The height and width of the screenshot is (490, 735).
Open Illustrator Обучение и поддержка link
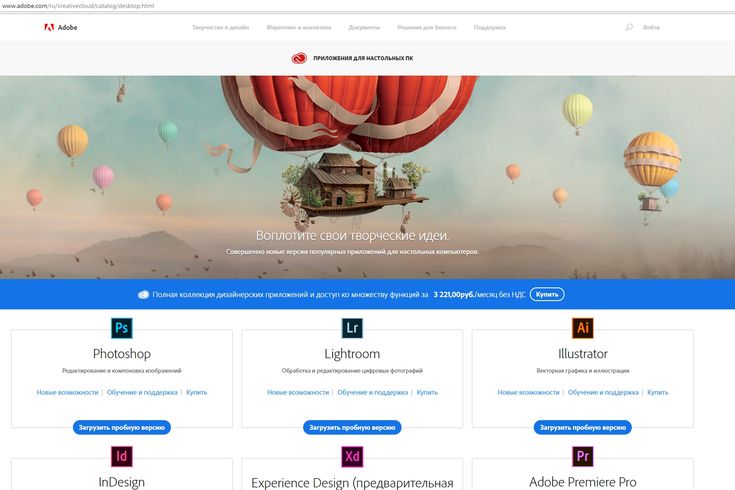click(603, 392)
